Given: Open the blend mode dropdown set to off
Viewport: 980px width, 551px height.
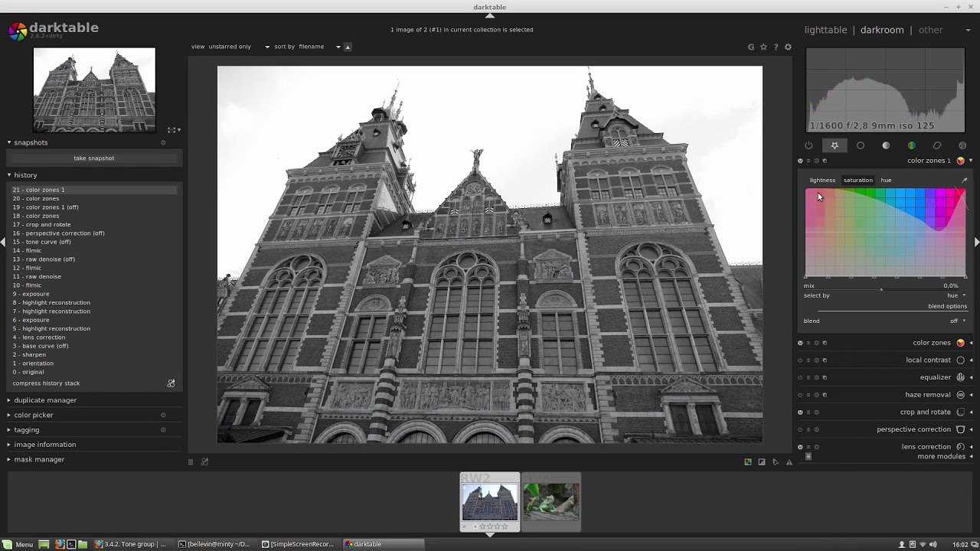Looking at the screenshot, I should [x=958, y=321].
